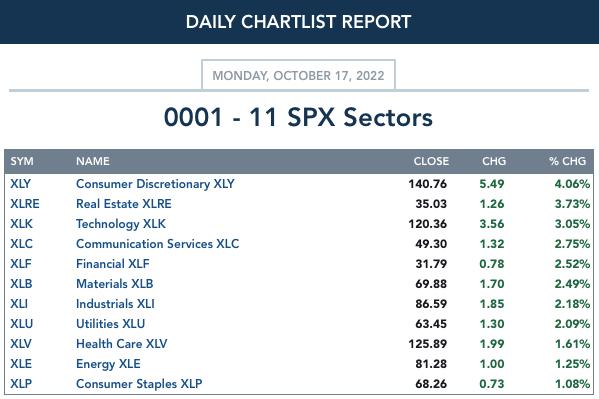This screenshot has height=399, width=599.
Task: Click the 0001 - 11 SPX Sectors title
Action: (x=298, y=117)
